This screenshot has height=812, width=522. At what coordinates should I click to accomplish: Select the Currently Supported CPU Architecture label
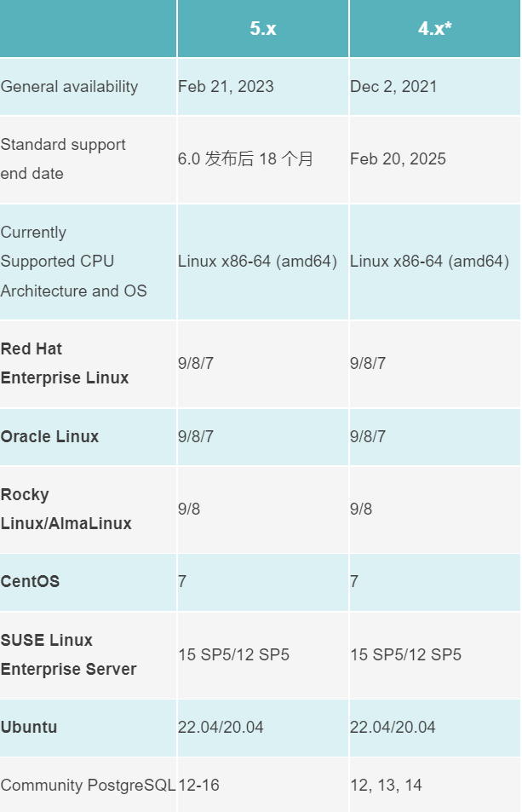(x=73, y=262)
